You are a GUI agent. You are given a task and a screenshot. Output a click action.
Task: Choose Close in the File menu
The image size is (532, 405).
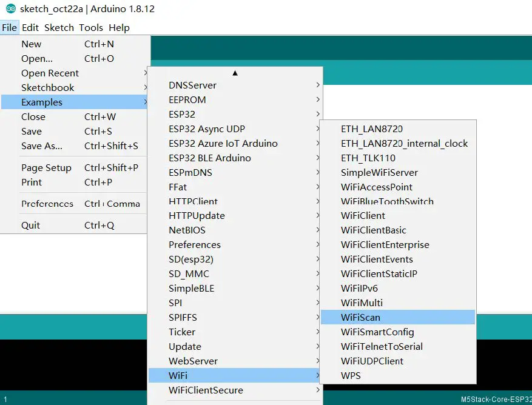(74, 116)
